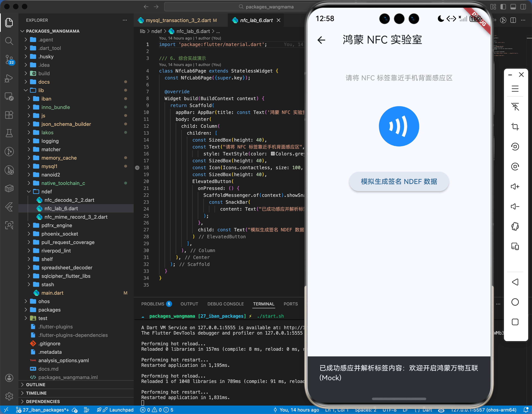Open the Testing flask icon
This screenshot has width=532, height=414.
click(9, 133)
